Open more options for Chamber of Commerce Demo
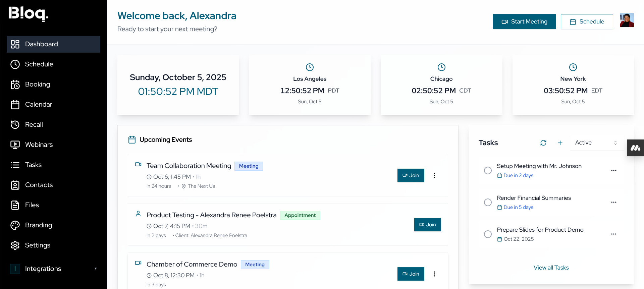644x289 pixels. [x=434, y=274]
